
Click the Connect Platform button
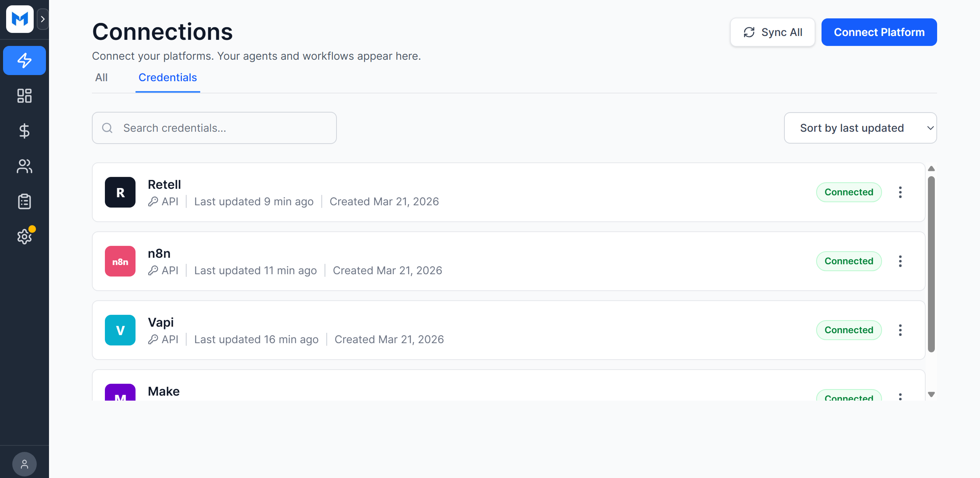coord(879,32)
